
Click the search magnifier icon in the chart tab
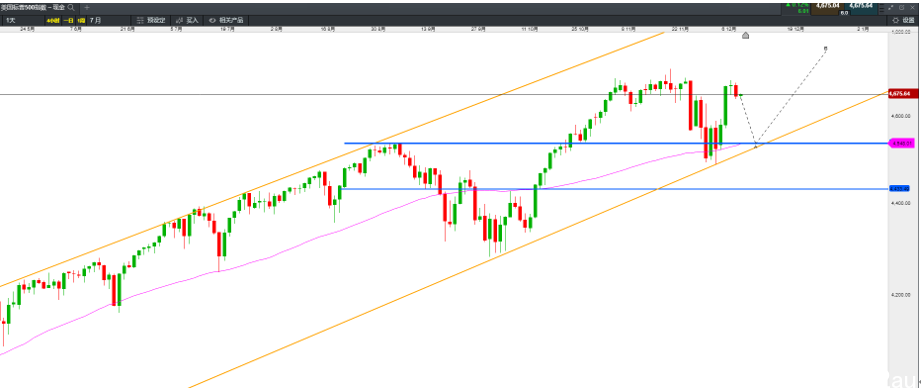(x=70, y=8)
